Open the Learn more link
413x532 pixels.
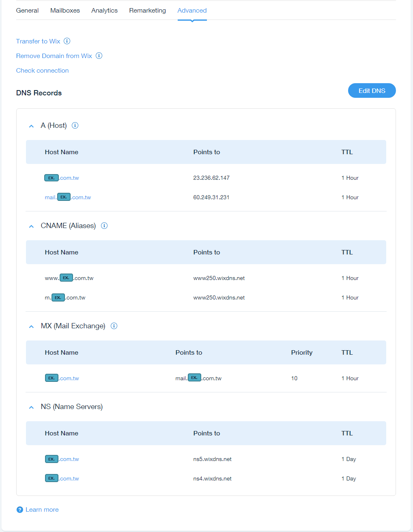click(42, 510)
